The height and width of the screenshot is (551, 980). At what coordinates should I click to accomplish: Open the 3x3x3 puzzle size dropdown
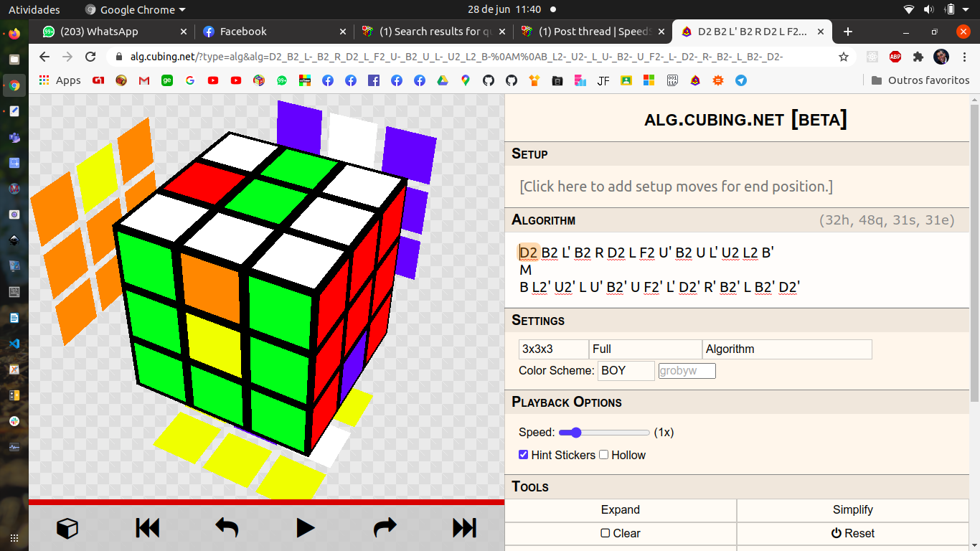pos(554,349)
